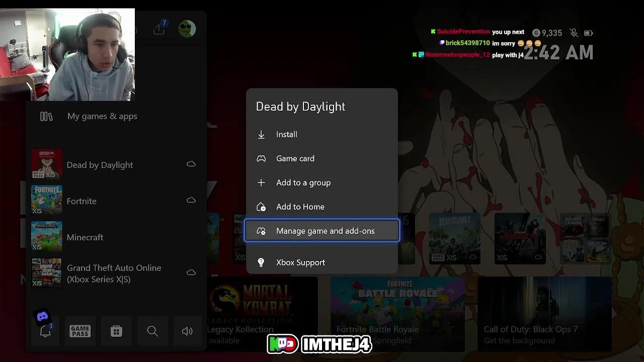Viewport: 644px width, 362px height.
Task: Open My games & apps
Action: pyautogui.click(x=116, y=116)
